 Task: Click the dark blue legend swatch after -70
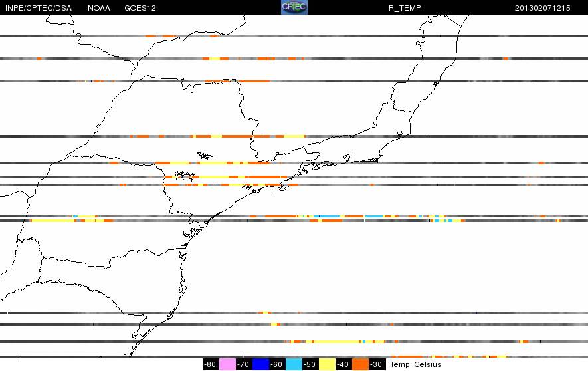click(260, 364)
